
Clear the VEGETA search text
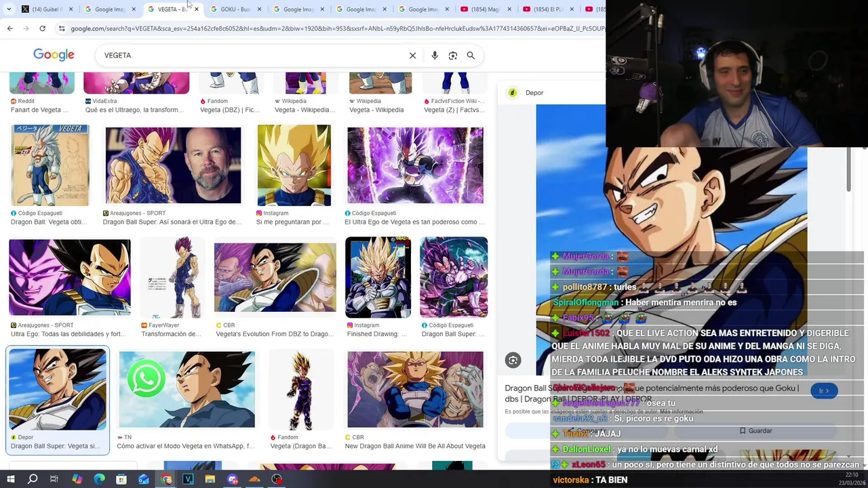click(x=412, y=56)
